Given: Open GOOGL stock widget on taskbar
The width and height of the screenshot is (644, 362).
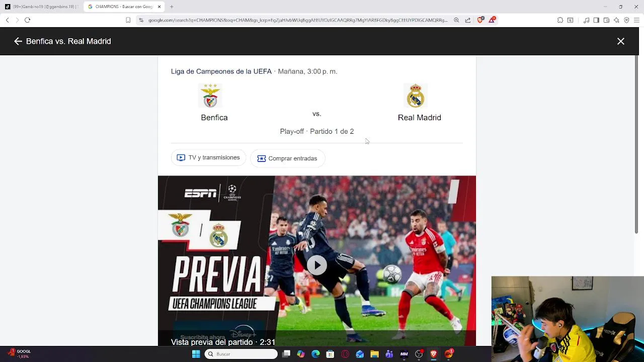Looking at the screenshot, I should 19,354.
